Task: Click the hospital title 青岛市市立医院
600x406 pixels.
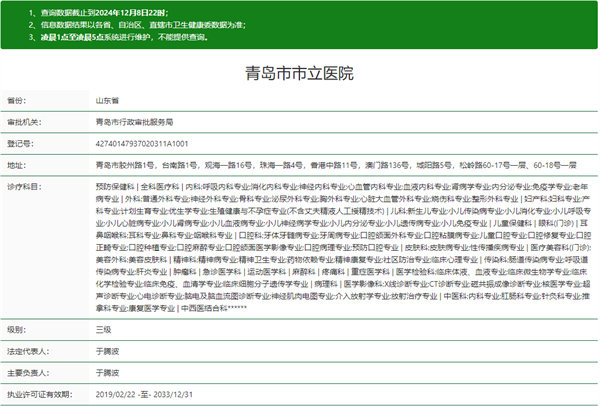Action: click(300, 74)
